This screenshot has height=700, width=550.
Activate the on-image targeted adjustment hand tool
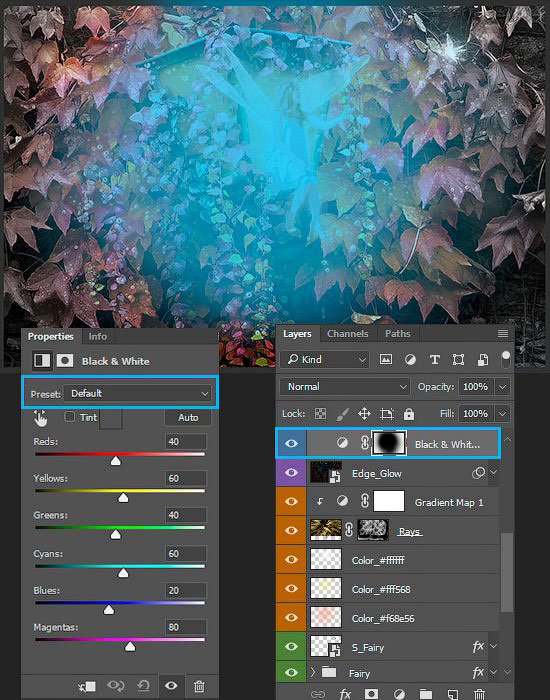(x=40, y=418)
